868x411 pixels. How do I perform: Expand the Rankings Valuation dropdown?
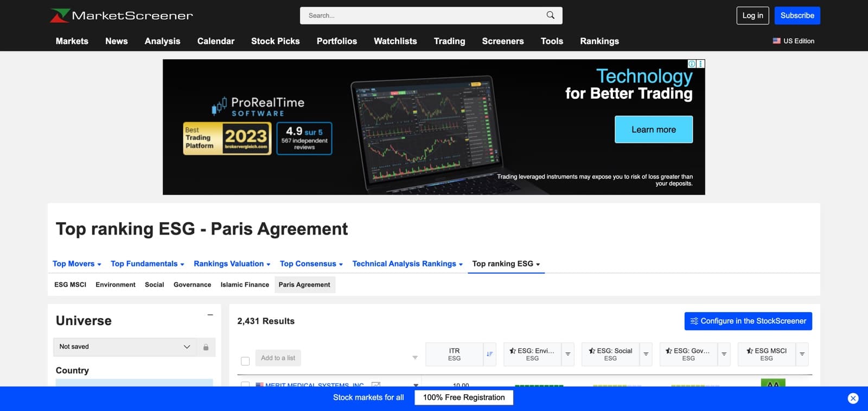[x=232, y=264]
